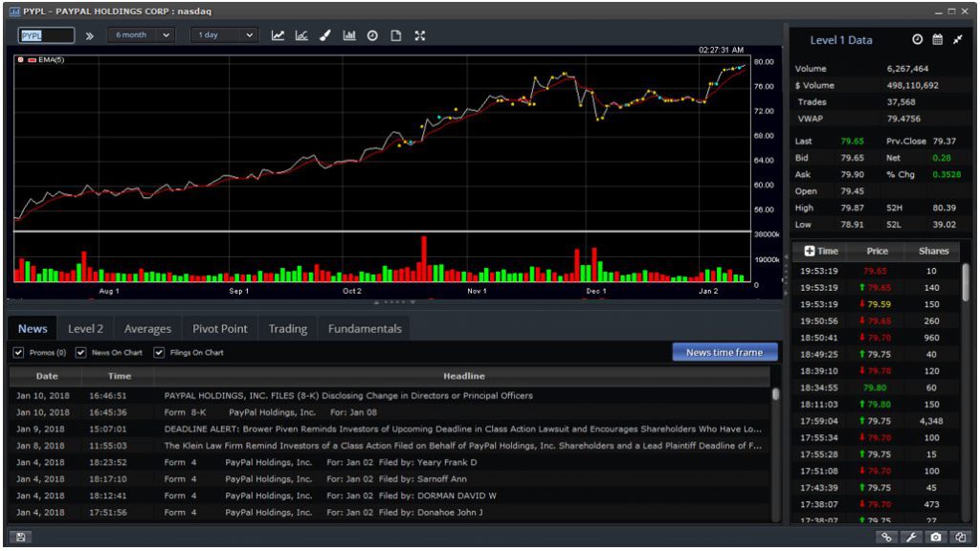Click the double-chevron go button next to symbol
The height and width of the screenshot is (551, 980).
pos(90,35)
